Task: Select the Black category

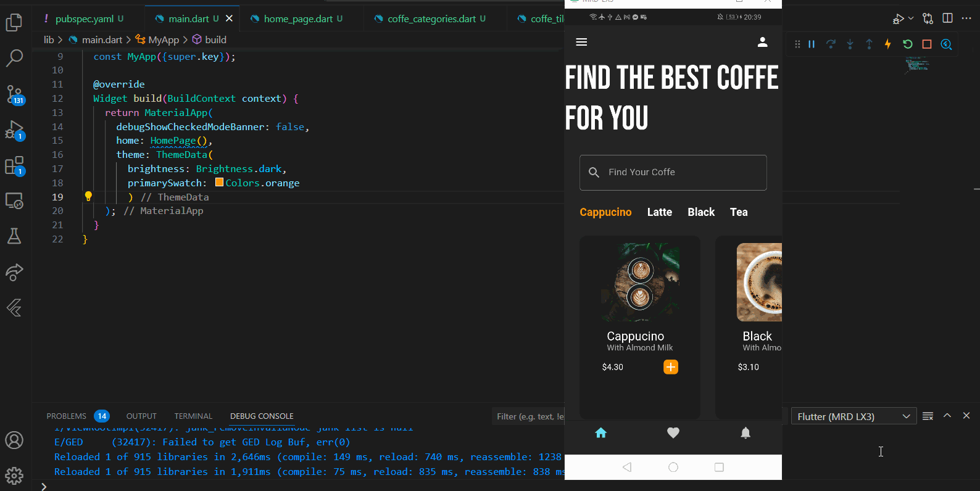Action: click(x=701, y=212)
